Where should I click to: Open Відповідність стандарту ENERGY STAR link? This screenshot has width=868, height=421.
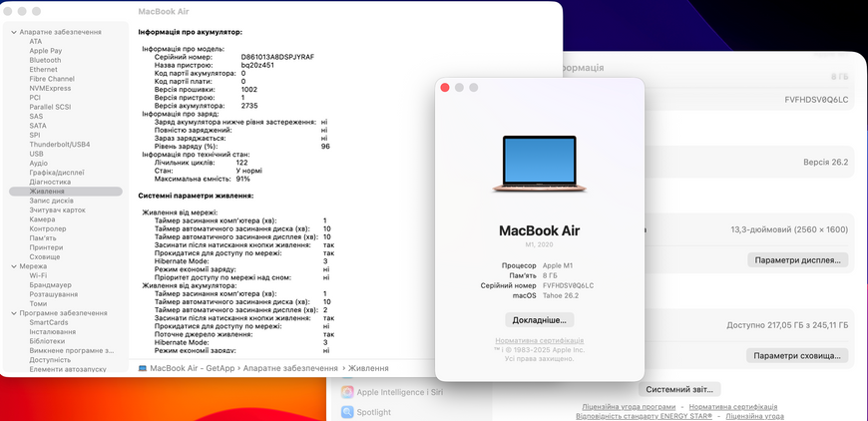pyautogui.click(x=644, y=415)
